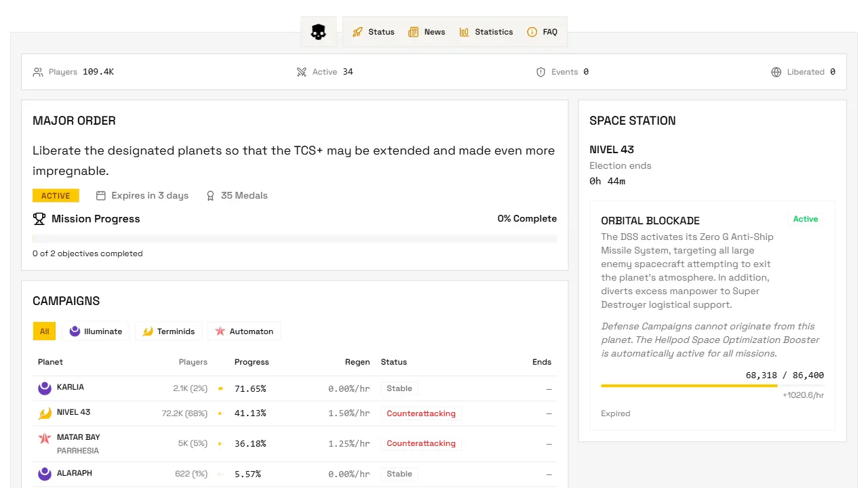Click the Mission Progress bar
The height and width of the screenshot is (488, 868).
(294, 239)
